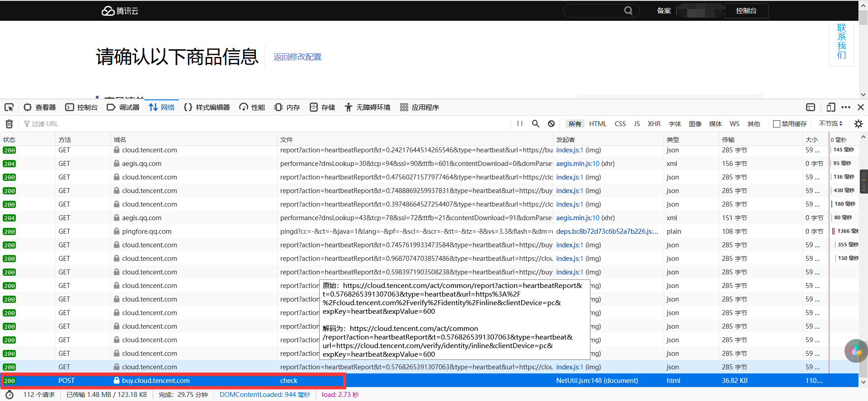
Task: Open request blocking icon
Action: 551,123
